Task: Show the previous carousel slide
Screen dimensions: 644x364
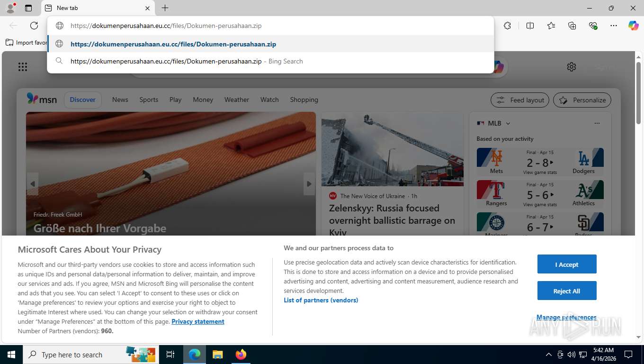Action: point(33,184)
